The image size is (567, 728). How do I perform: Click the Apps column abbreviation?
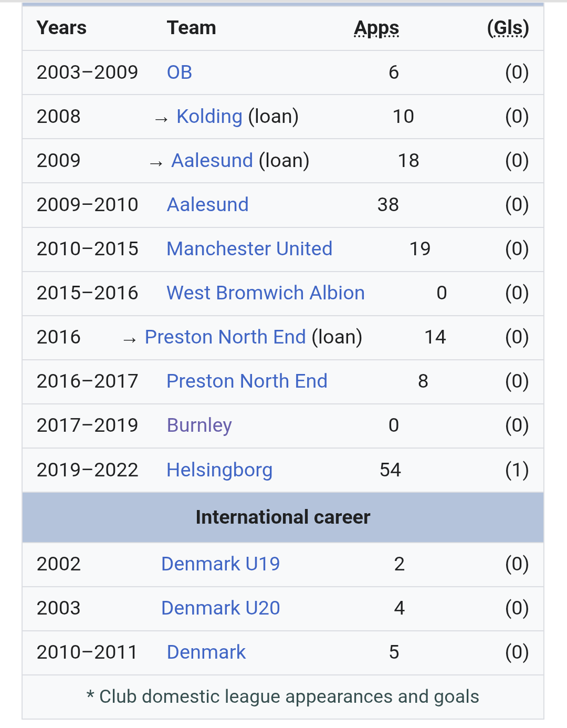point(376,28)
